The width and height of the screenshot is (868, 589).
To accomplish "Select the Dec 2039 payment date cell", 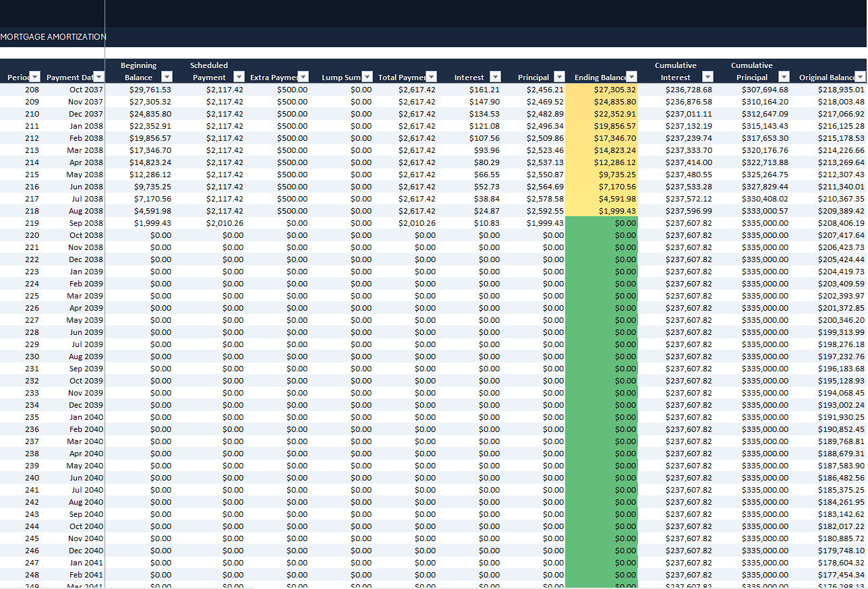I will (86, 405).
